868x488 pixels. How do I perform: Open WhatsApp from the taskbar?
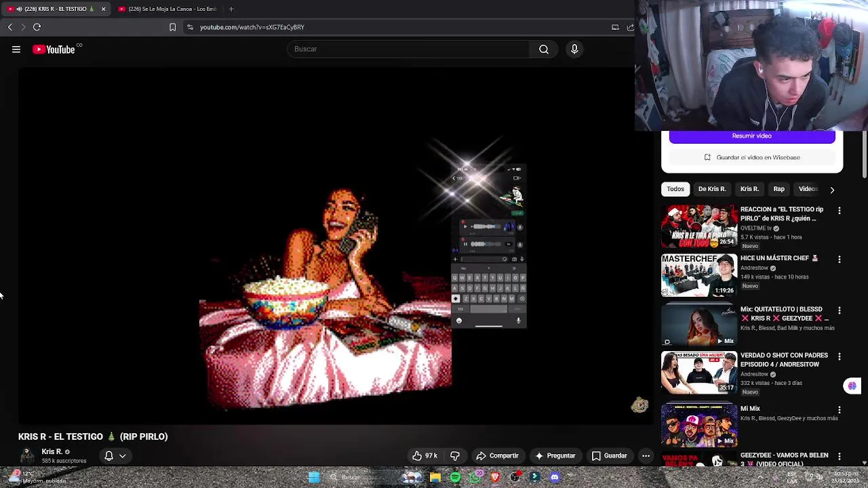point(475,478)
